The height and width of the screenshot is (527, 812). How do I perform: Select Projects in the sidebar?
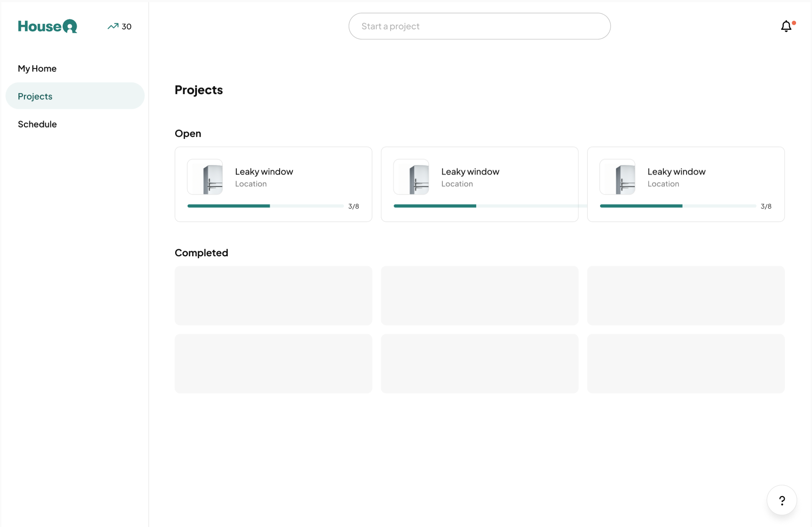[x=35, y=96]
